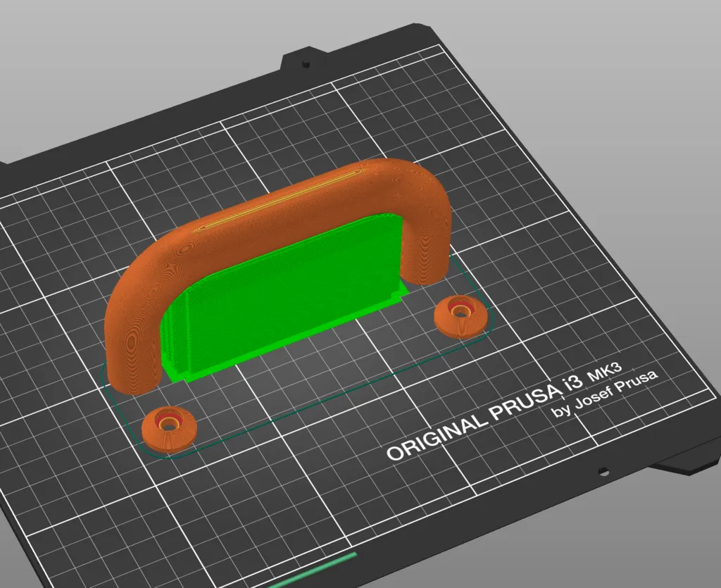Image resolution: width=721 pixels, height=588 pixels.
Task: Click the "by Josef Prusa" bed label
Action: [x=605, y=394]
